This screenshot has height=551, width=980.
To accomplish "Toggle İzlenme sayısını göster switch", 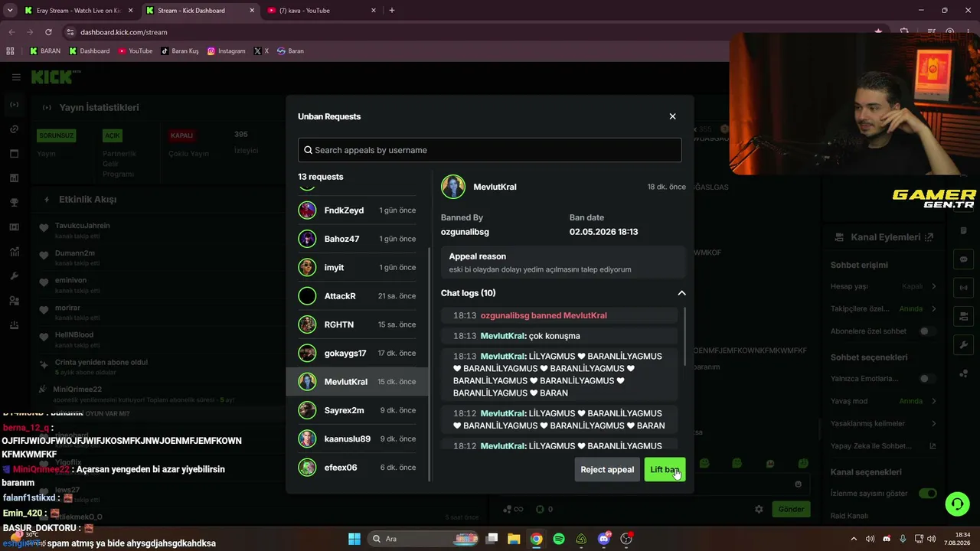I will click(x=927, y=494).
